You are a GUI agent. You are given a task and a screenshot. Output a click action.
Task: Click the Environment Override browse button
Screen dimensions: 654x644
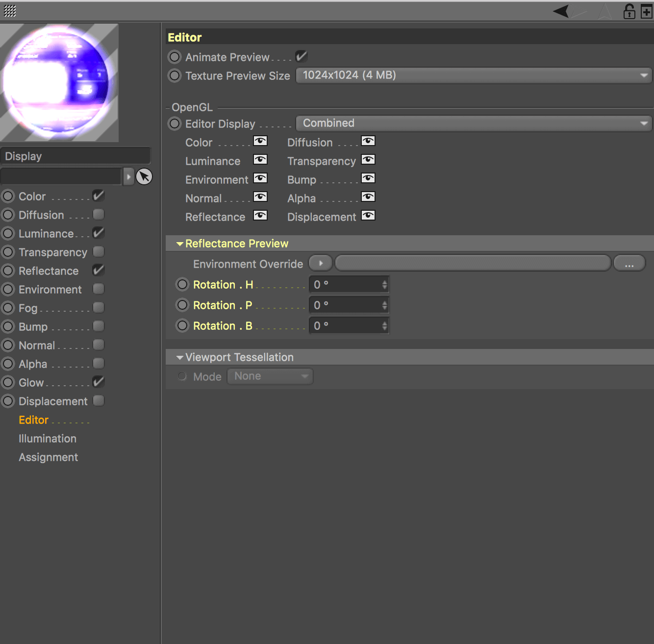tap(629, 264)
